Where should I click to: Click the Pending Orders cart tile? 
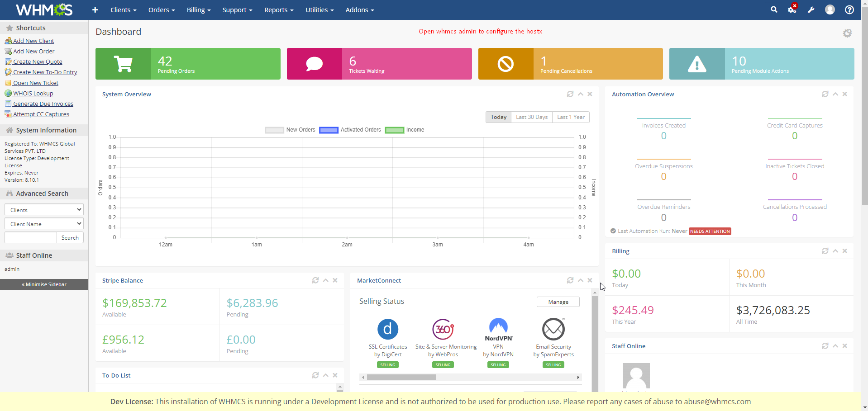pyautogui.click(x=188, y=64)
